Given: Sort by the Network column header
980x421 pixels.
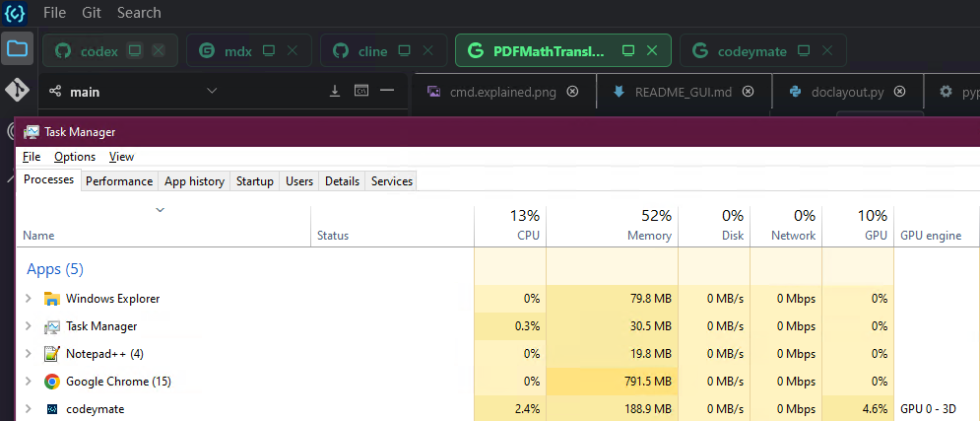Looking at the screenshot, I should coord(786,226).
